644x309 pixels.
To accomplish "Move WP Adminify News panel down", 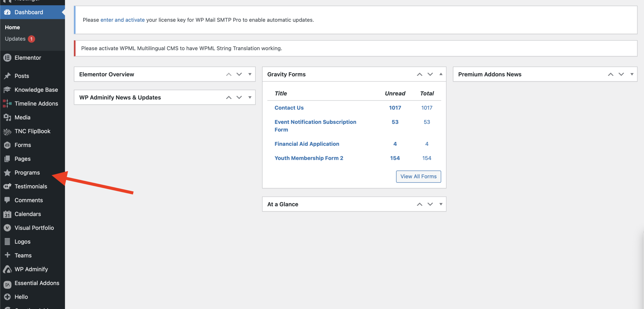I will coord(239,97).
